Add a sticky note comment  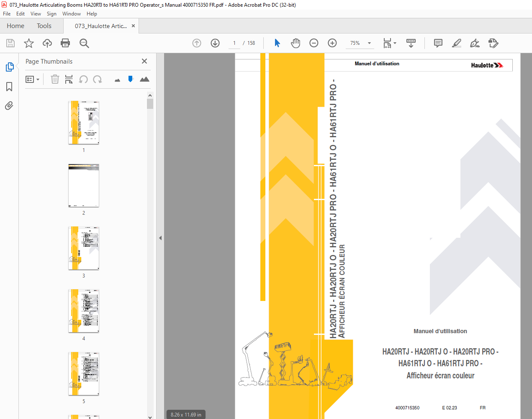click(438, 43)
